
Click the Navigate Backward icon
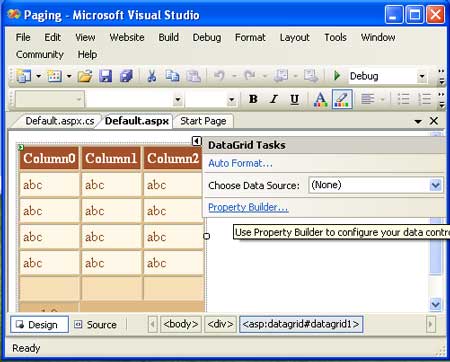(x=281, y=76)
